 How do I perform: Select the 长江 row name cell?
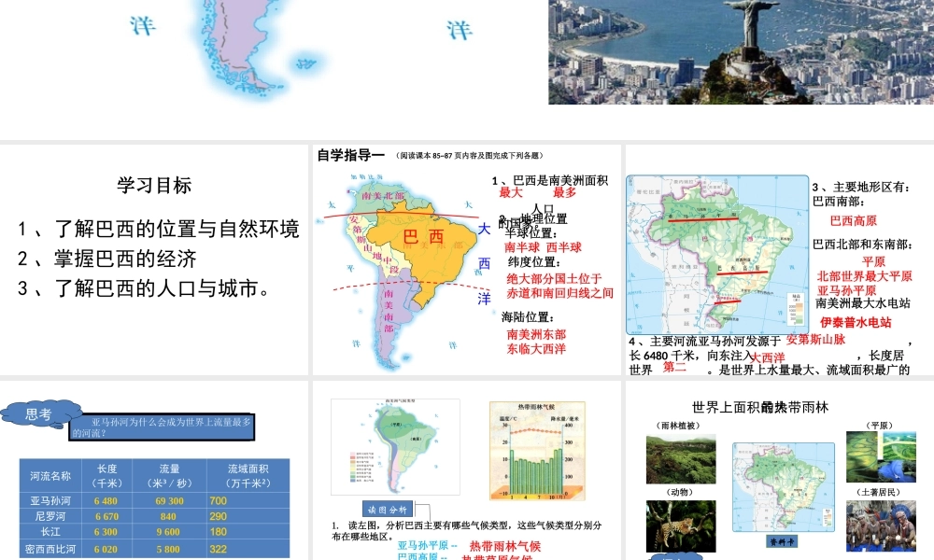coord(50,531)
